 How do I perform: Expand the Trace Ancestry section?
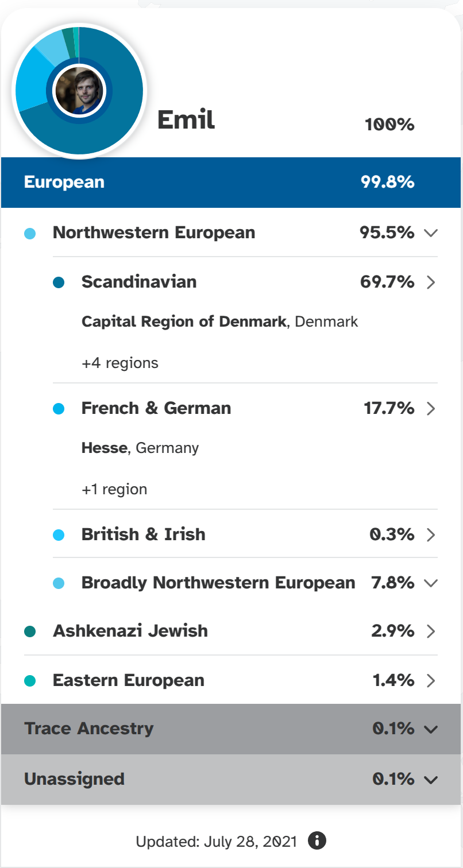[431, 729]
